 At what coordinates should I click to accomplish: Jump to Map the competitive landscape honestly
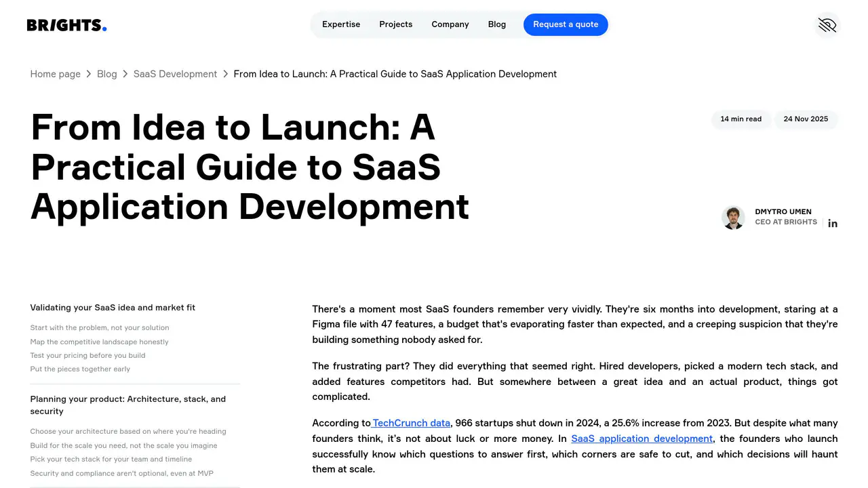click(100, 342)
